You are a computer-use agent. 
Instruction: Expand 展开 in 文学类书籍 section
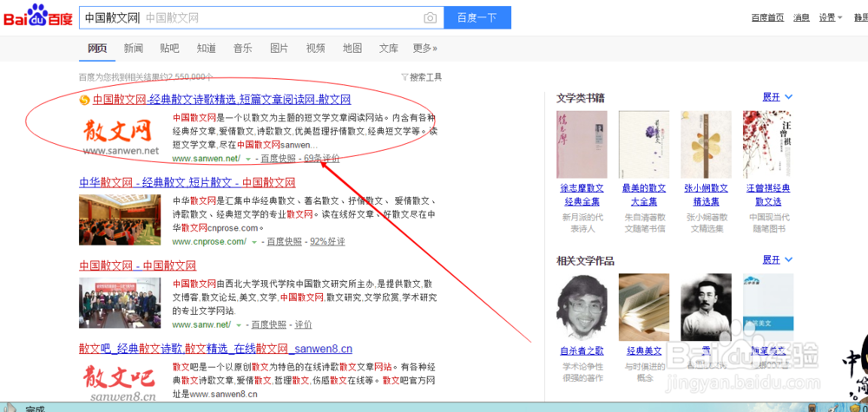tap(777, 97)
